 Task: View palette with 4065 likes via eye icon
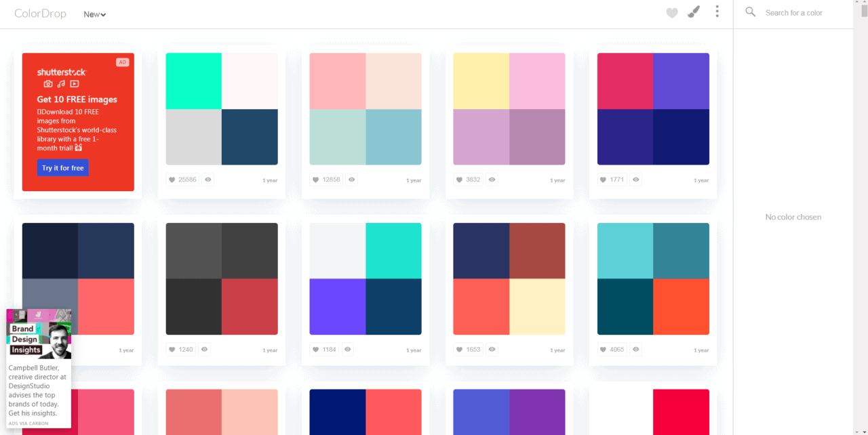point(635,350)
